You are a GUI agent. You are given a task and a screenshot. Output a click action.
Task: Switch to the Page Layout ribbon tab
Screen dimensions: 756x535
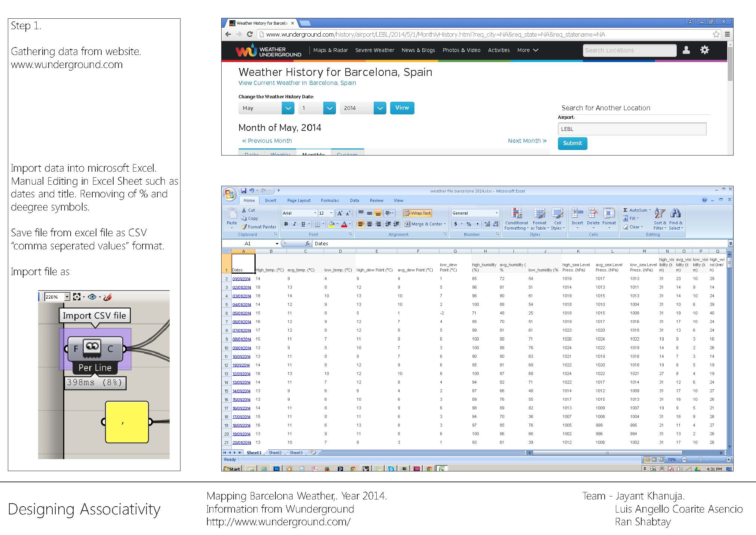coord(299,200)
